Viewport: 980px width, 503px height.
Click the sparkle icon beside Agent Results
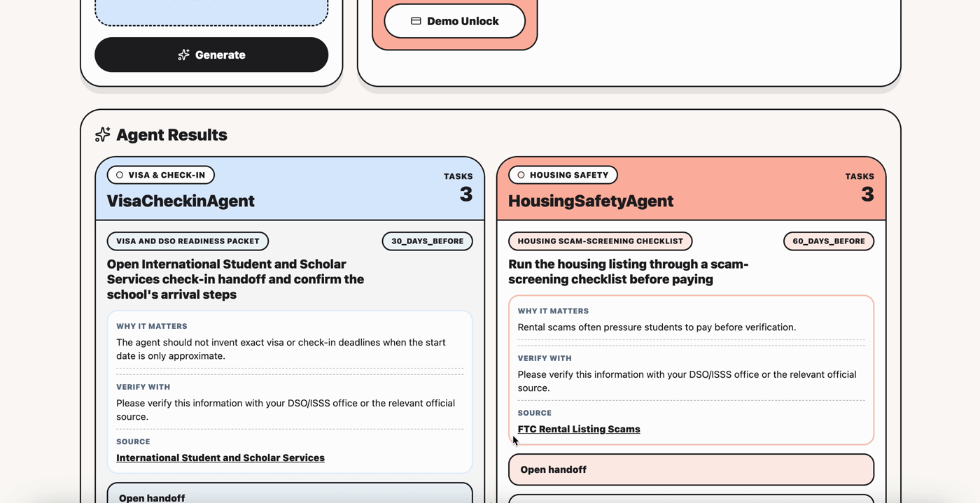(103, 134)
